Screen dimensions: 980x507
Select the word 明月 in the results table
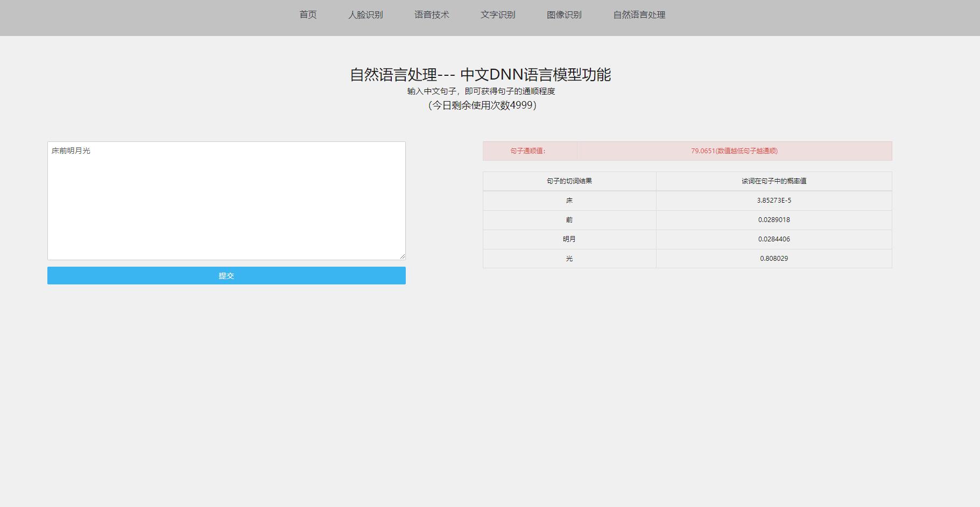coord(569,239)
